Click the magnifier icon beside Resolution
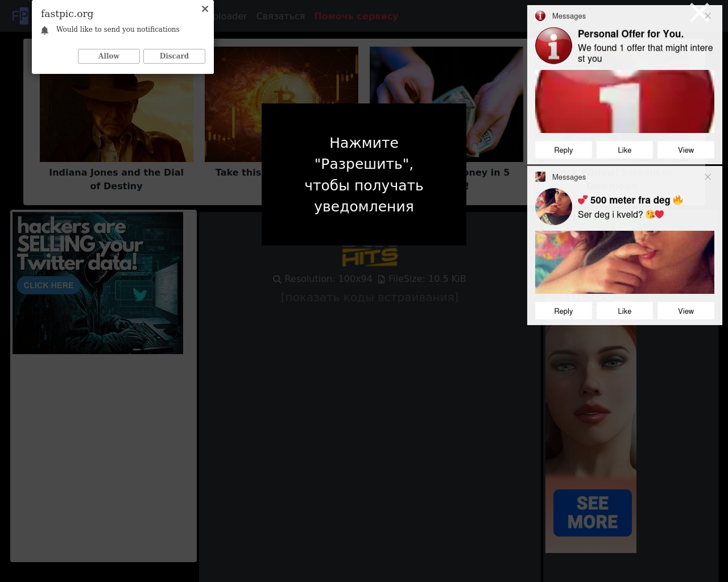Screen dimensions: 728x582 (277, 279)
